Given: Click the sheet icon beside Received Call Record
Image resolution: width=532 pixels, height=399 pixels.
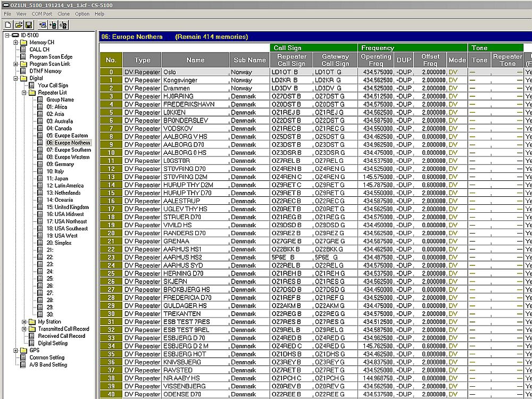Looking at the screenshot, I should pyautogui.click(x=32, y=336).
